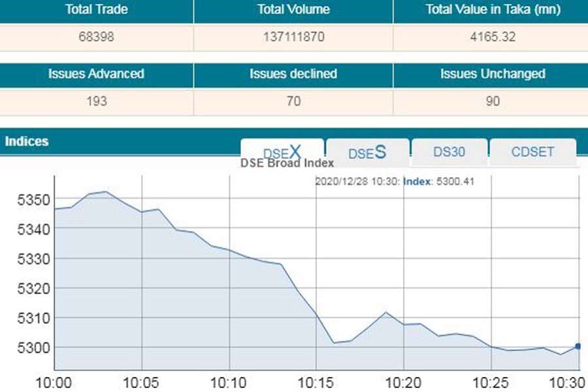
Task: Open the DSES index tab
Action: click(367, 152)
